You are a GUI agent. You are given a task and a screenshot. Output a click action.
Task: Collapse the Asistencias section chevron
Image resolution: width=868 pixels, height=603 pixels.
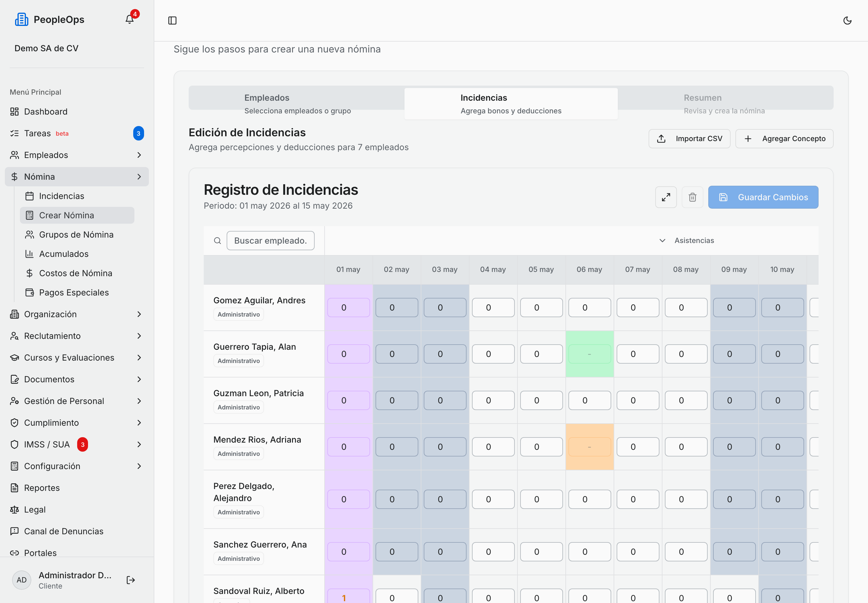click(x=662, y=241)
